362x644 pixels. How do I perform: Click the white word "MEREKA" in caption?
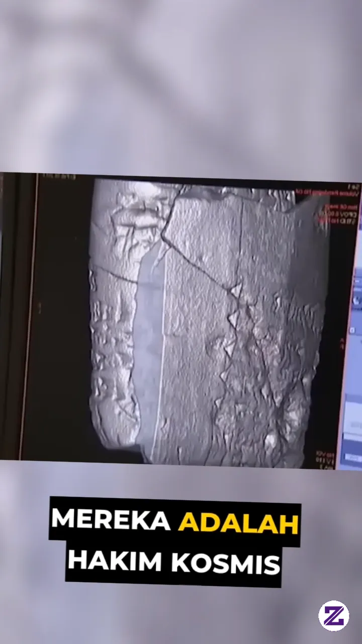point(112,520)
